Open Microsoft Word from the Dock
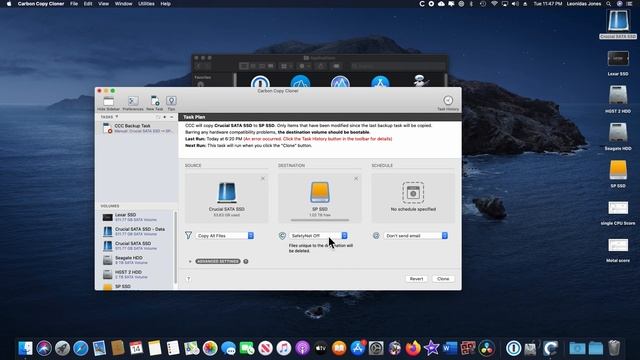The image size is (640, 360). pos(450,348)
